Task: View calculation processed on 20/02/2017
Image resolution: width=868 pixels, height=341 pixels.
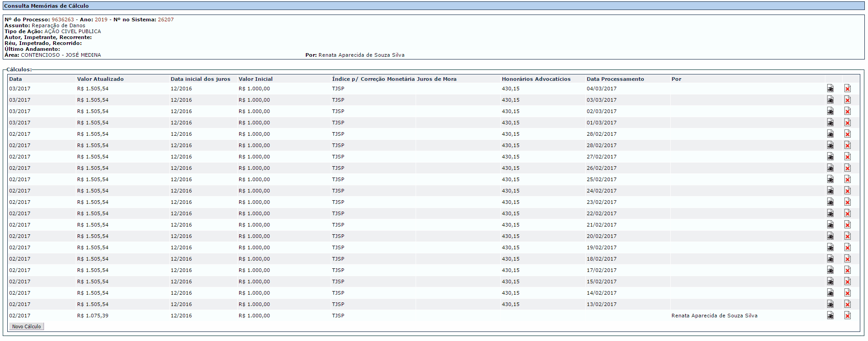Action: tap(830, 236)
